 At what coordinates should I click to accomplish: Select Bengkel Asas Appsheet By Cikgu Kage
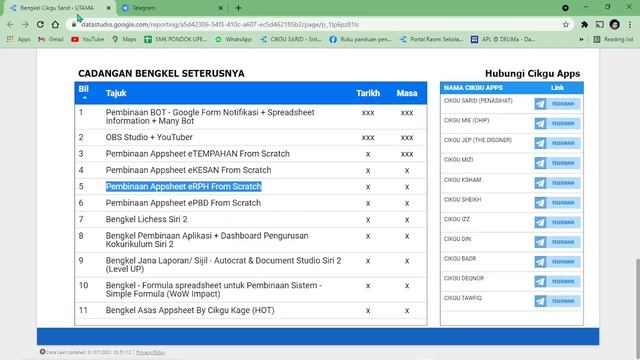pyautogui.click(x=251, y=310)
